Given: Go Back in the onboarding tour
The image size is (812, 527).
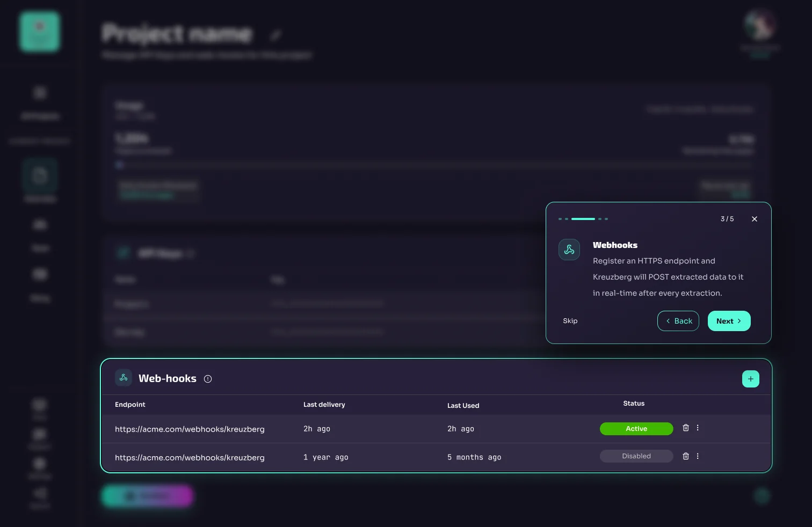Looking at the screenshot, I should point(678,321).
